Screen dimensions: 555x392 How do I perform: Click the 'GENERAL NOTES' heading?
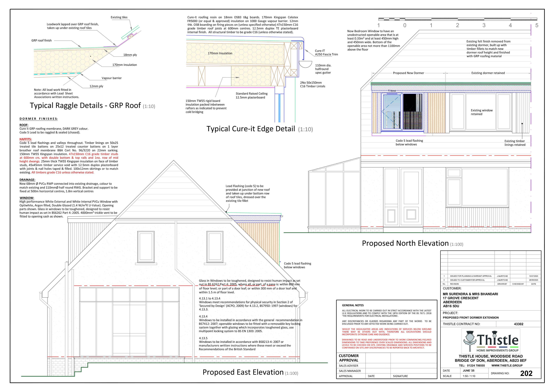353,306
